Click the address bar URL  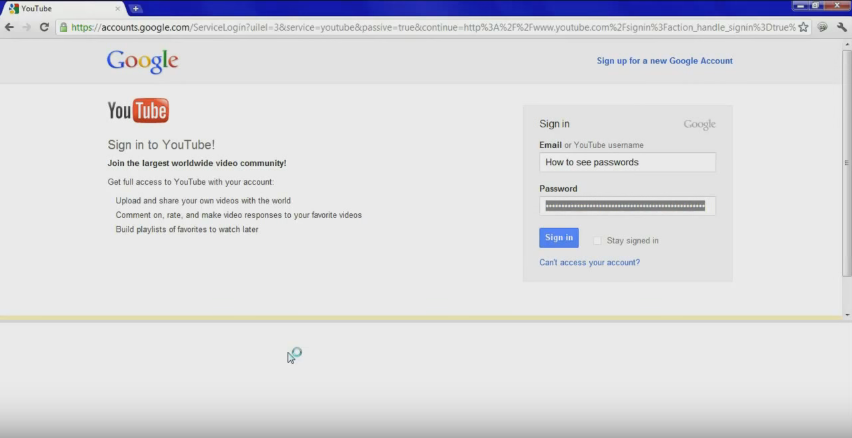click(433, 27)
